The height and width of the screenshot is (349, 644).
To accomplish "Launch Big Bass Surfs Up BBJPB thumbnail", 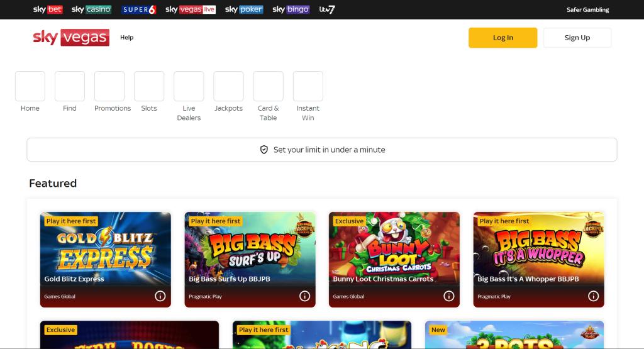I will click(x=250, y=249).
